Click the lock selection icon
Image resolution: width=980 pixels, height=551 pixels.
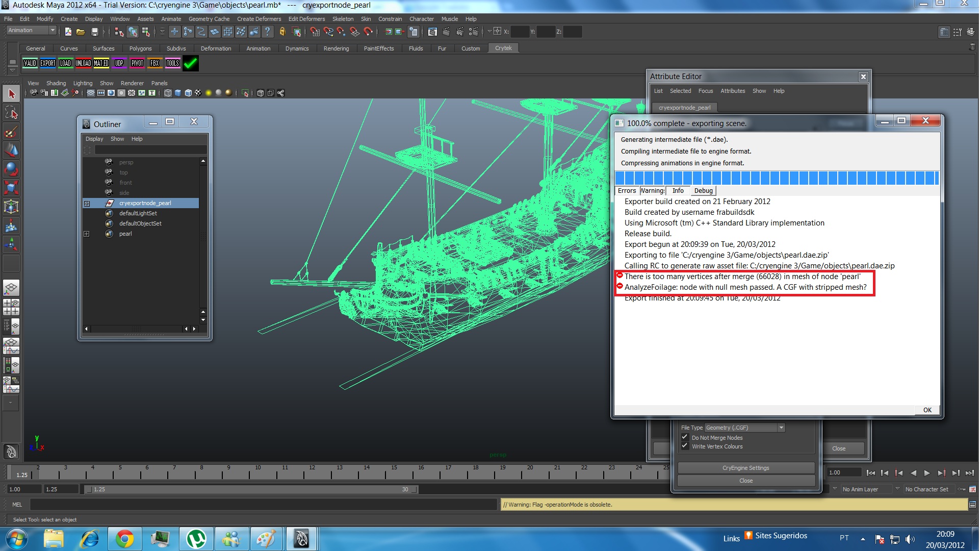(282, 32)
